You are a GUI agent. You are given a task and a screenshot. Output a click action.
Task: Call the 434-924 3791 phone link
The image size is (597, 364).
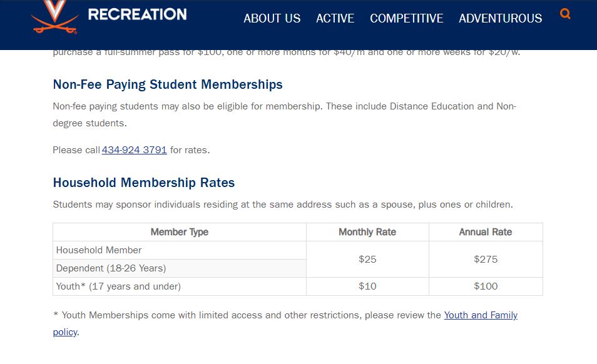coord(134,150)
